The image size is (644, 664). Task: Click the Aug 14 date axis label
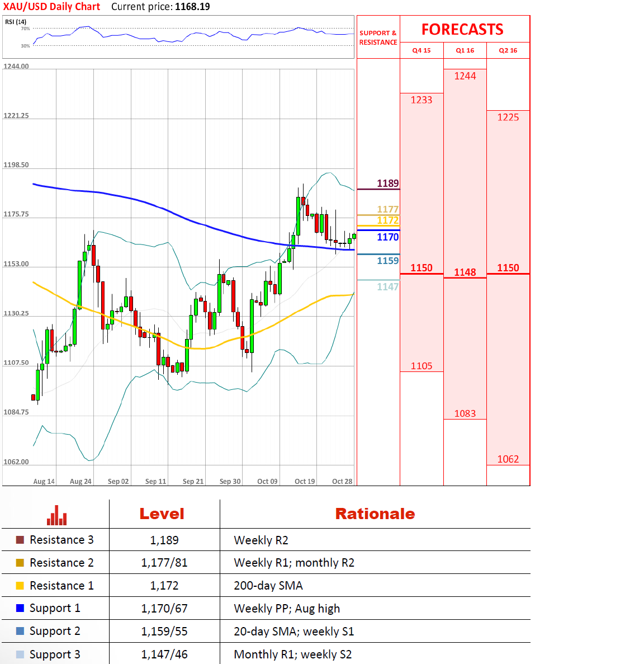tap(44, 482)
